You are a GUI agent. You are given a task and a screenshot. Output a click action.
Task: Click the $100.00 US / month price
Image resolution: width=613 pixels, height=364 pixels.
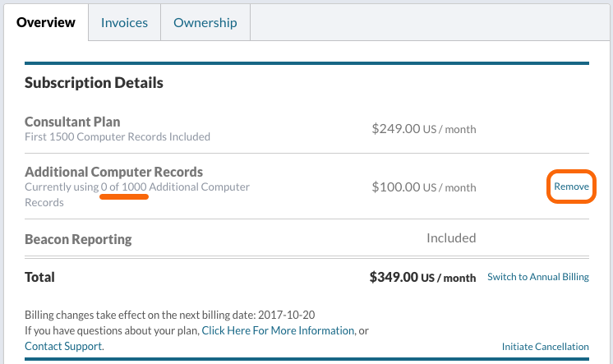tap(424, 187)
